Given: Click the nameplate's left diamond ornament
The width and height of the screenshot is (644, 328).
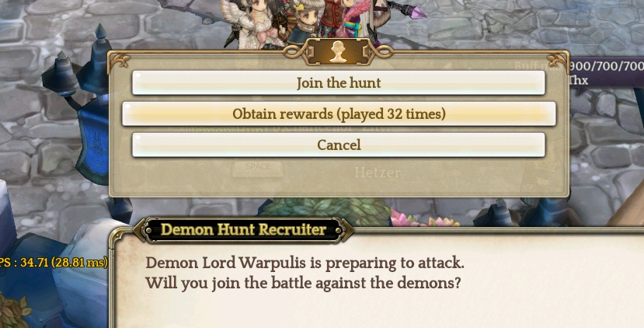Looking at the screenshot, I should point(142,230).
